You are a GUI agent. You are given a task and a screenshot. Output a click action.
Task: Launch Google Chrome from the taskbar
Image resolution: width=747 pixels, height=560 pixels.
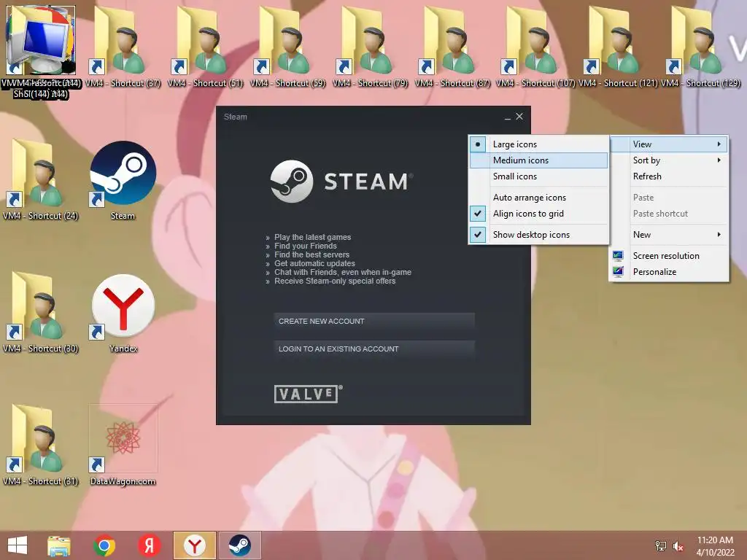(x=104, y=545)
